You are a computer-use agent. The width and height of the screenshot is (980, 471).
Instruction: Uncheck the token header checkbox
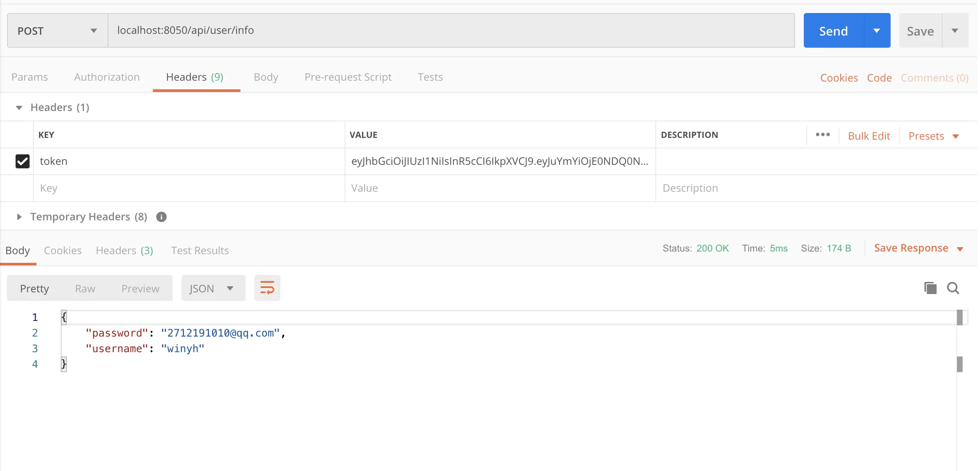pos(23,161)
